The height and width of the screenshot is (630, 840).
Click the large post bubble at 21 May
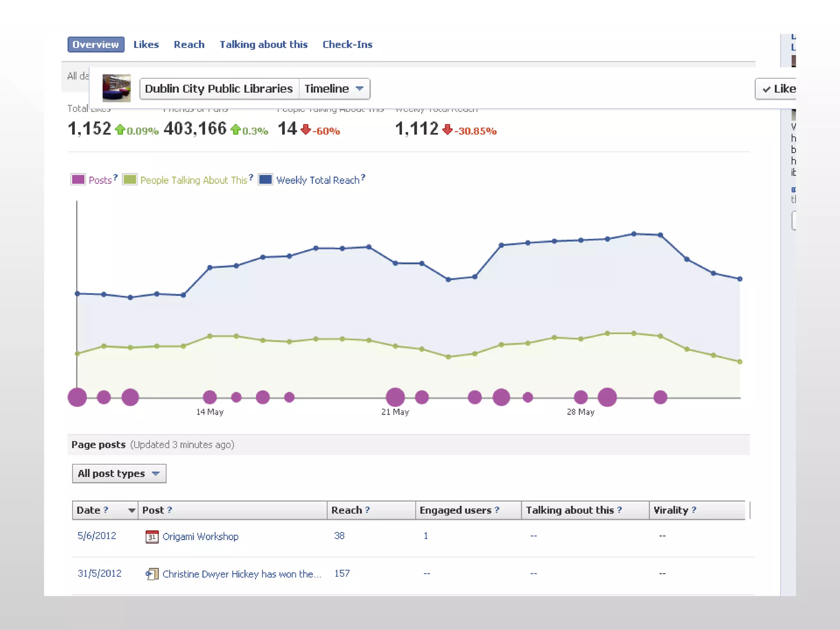click(395, 397)
